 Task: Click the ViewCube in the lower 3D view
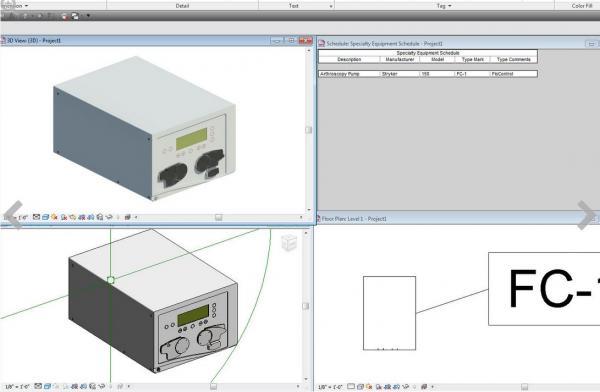(289, 242)
